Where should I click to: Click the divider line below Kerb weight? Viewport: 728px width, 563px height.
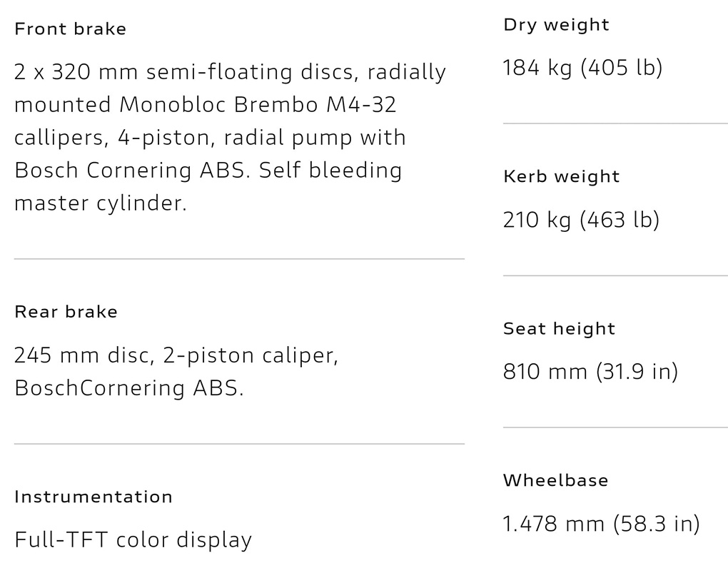615,275
